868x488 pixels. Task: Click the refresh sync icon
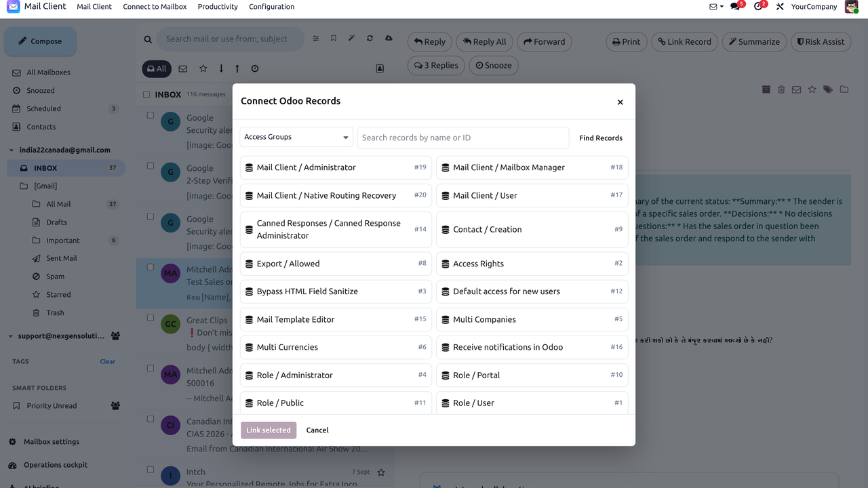370,39
